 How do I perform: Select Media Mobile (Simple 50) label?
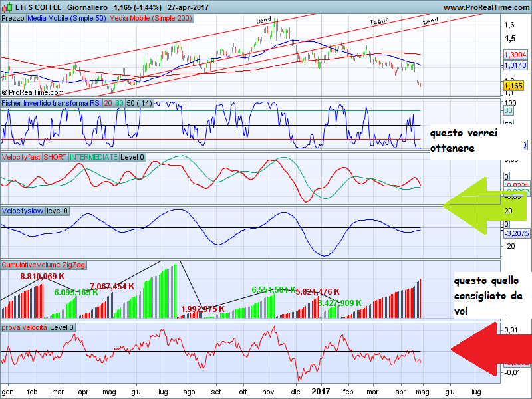click(x=67, y=19)
